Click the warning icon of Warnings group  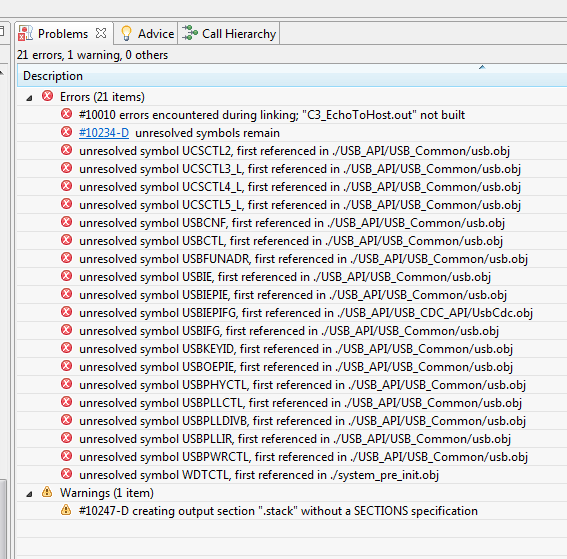pos(47,492)
